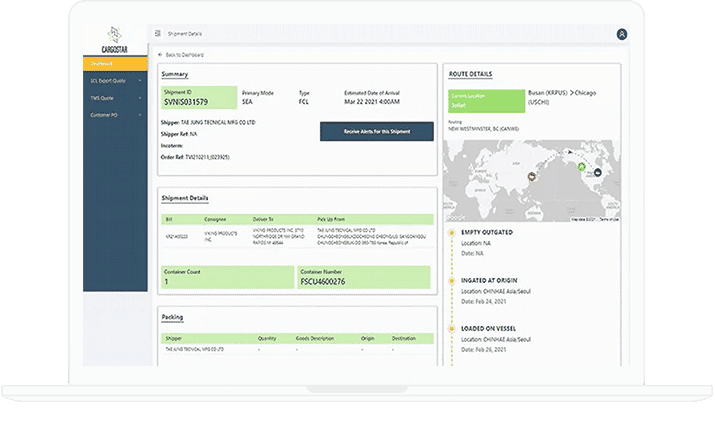The height and width of the screenshot is (430, 715).
Task: Open the user profile avatar icon
Action: click(622, 34)
